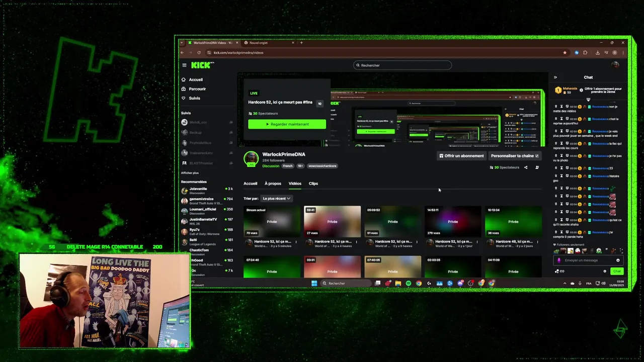Viewport: 644px width, 362px height.
Task: Open Balti recommended channel
Action: pos(207,241)
